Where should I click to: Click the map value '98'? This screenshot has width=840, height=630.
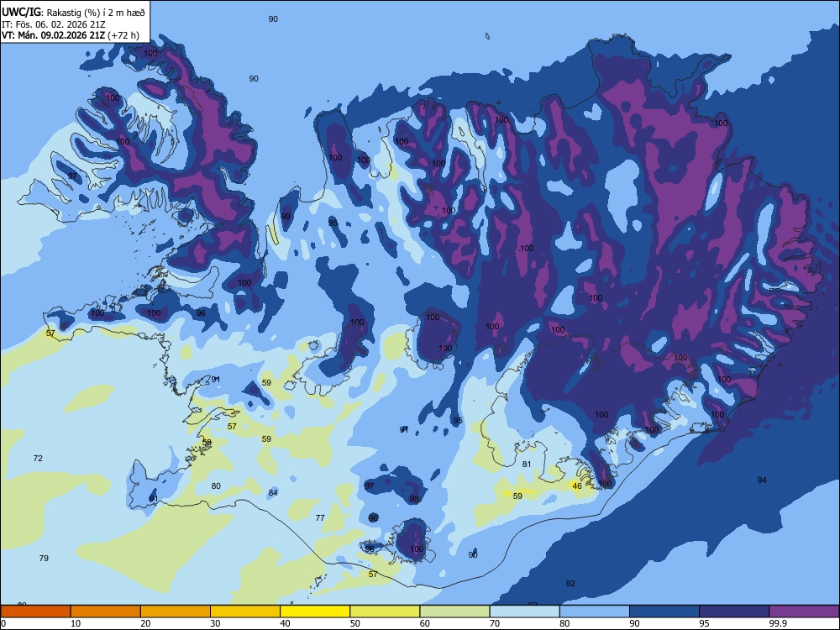tap(414, 499)
